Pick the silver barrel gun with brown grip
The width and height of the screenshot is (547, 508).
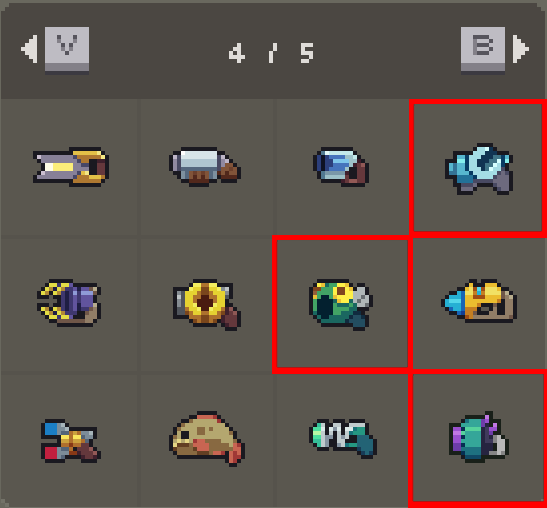click(x=205, y=167)
